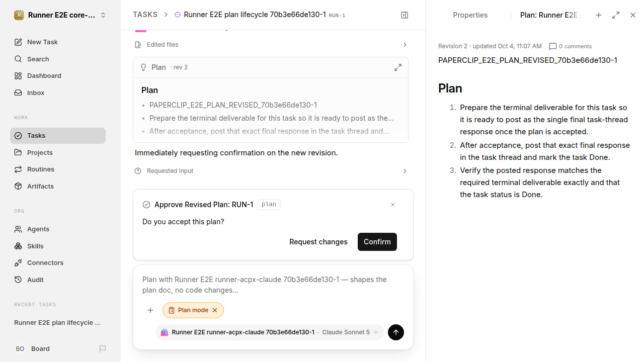Image resolution: width=644 pixels, height=362 pixels.
Task: Click the task status circle icon in breadcrumb
Action: tap(178, 15)
